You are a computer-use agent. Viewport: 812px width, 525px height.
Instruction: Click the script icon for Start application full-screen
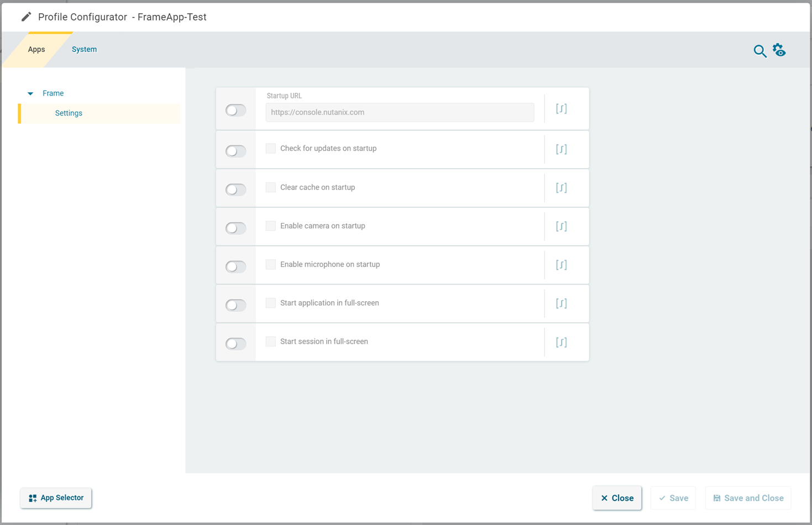pos(561,303)
